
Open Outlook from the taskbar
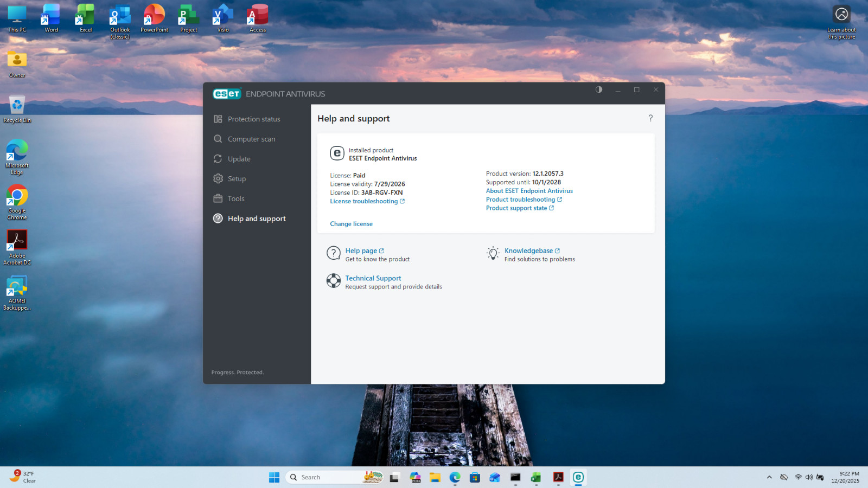click(x=495, y=477)
